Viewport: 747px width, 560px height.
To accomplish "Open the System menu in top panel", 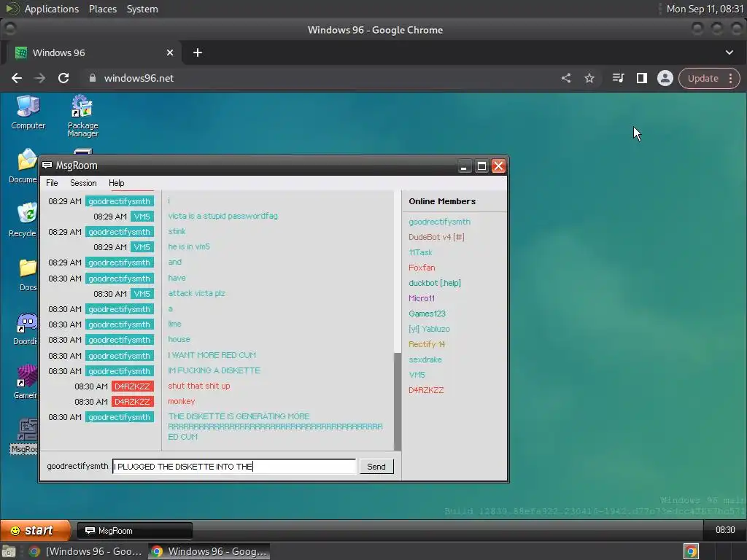I will pos(142,9).
